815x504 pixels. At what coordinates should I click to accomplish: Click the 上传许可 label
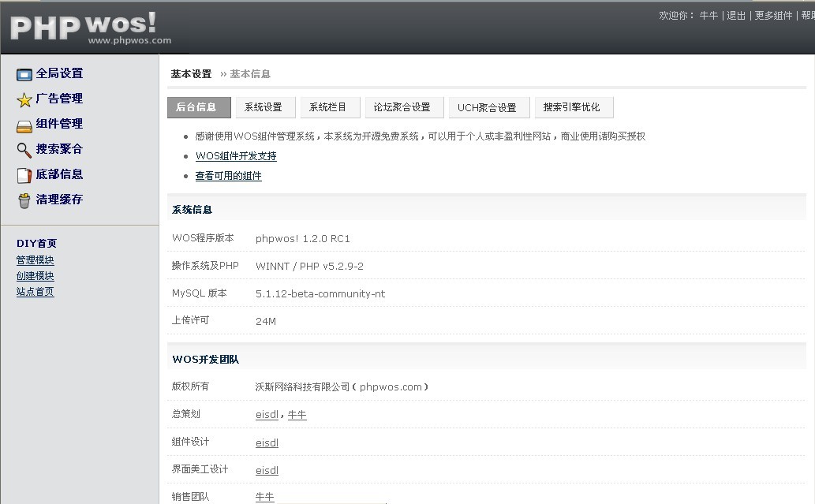[190, 320]
